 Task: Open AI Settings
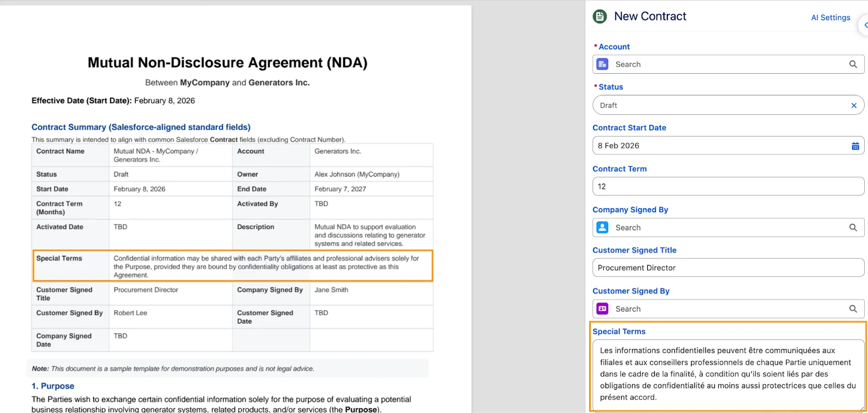tap(830, 18)
